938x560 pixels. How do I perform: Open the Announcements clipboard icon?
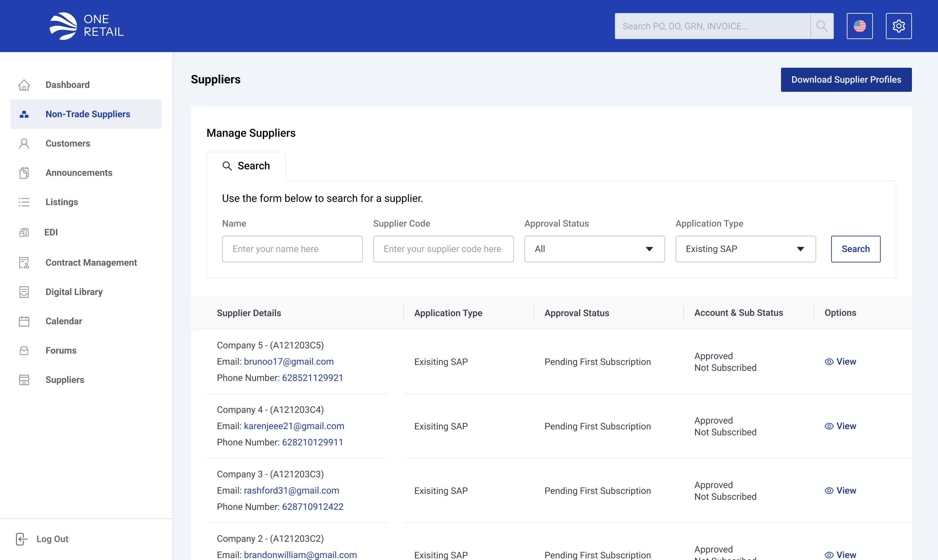(24, 173)
